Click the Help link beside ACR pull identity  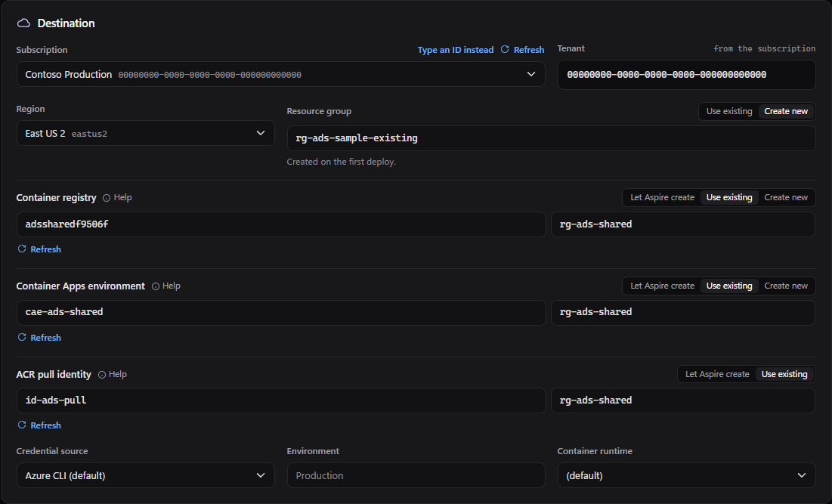pos(118,374)
